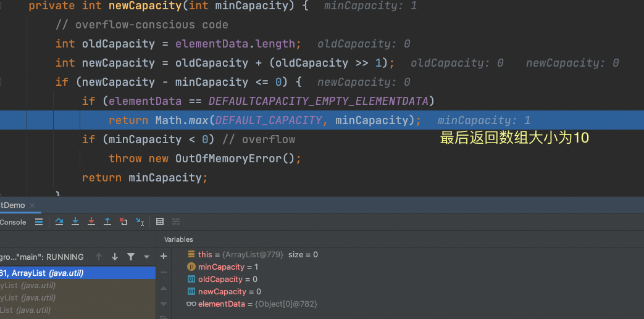Image resolution: width=644 pixels, height=319 pixels.
Task: Click the Variables panel header
Action: coord(178,239)
